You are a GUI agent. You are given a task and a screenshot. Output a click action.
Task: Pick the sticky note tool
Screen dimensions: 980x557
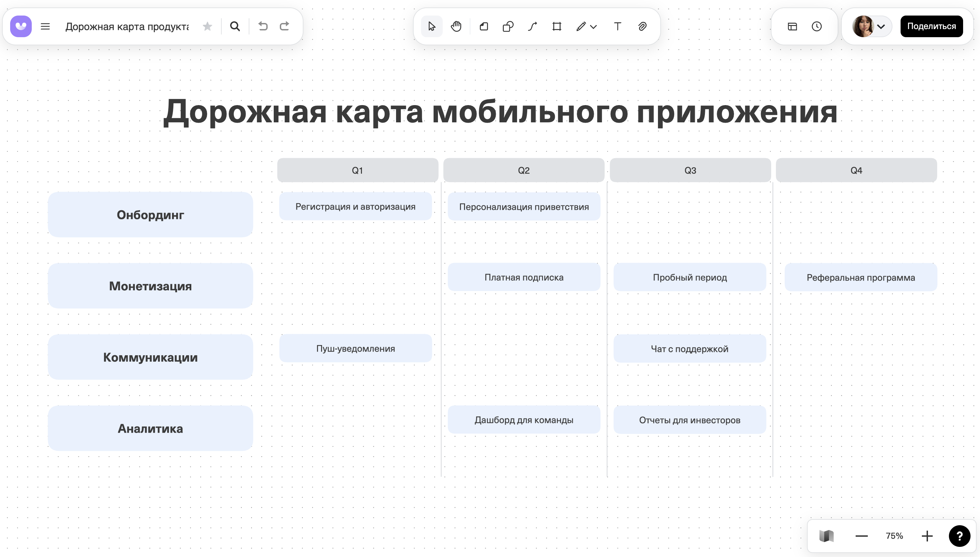(483, 26)
